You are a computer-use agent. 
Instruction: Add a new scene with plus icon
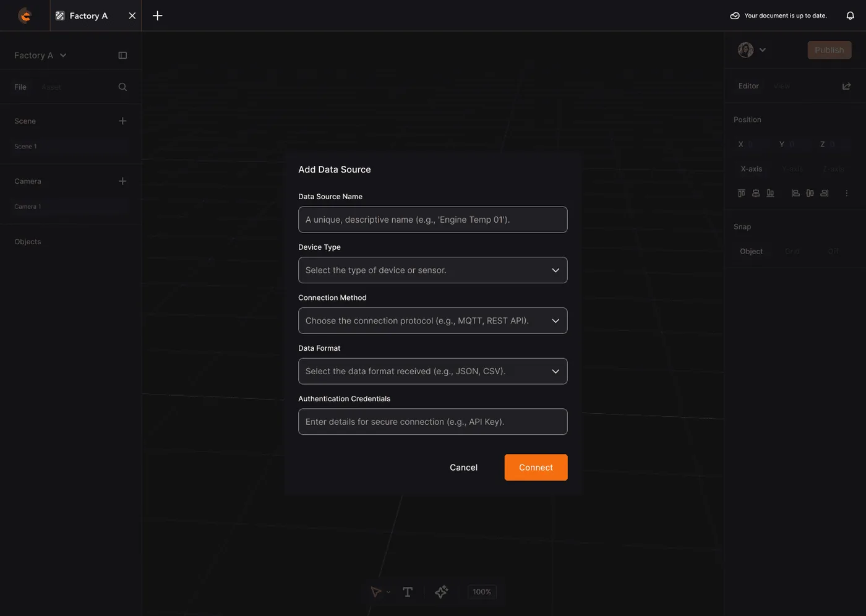tap(122, 121)
